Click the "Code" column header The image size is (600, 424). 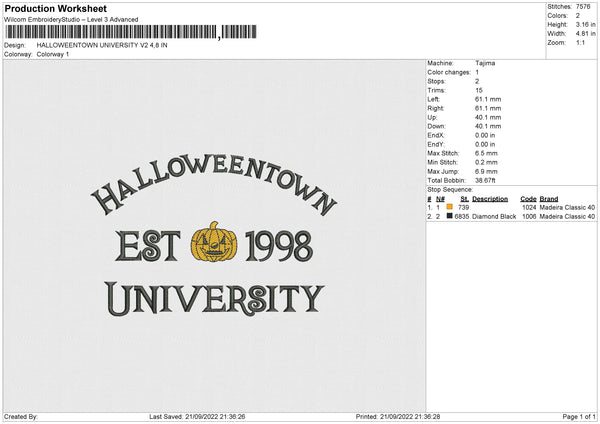click(x=528, y=199)
